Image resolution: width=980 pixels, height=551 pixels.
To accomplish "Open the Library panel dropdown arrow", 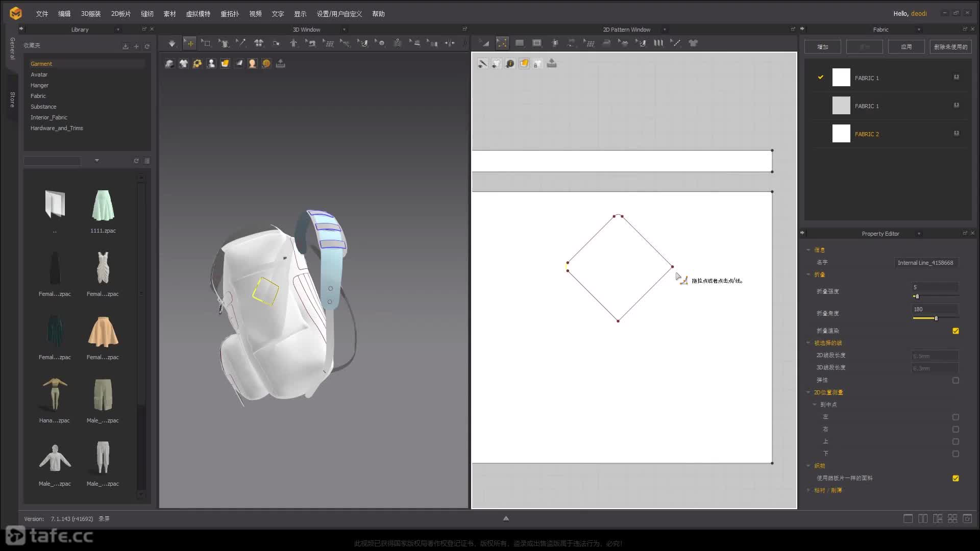I will [x=118, y=30].
